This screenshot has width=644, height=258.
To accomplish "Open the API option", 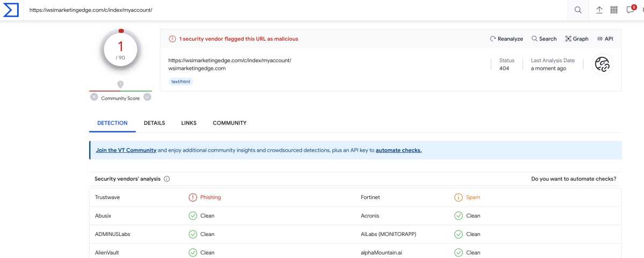I will coord(605,39).
